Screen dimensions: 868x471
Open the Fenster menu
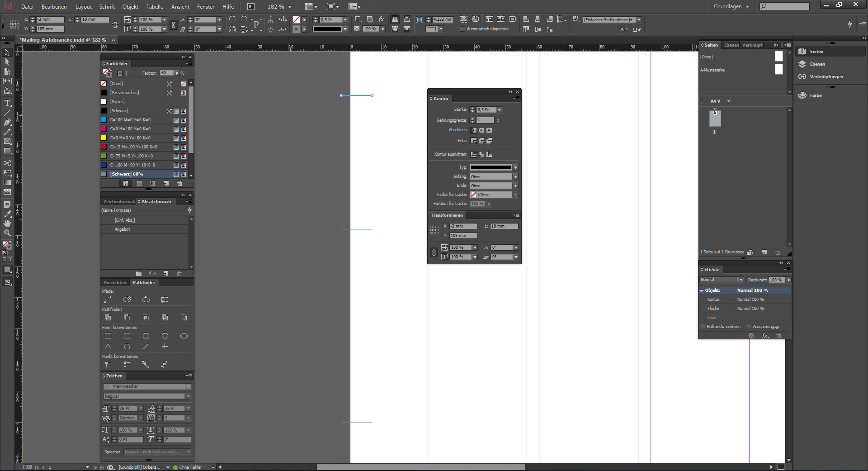click(x=206, y=7)
